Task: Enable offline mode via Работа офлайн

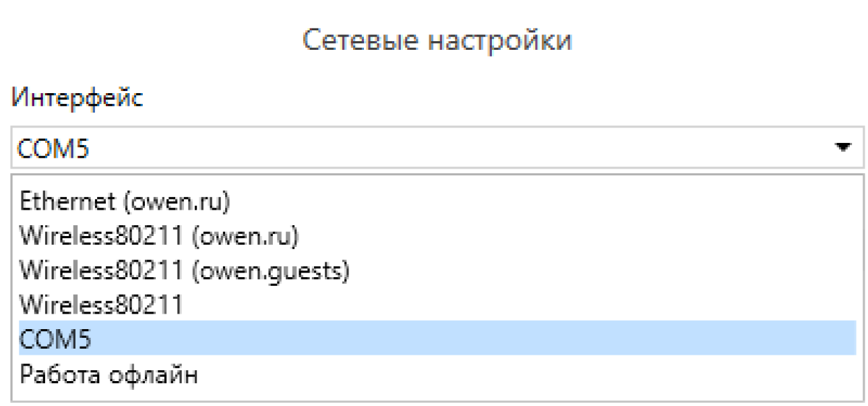Action: coord(108,374)
